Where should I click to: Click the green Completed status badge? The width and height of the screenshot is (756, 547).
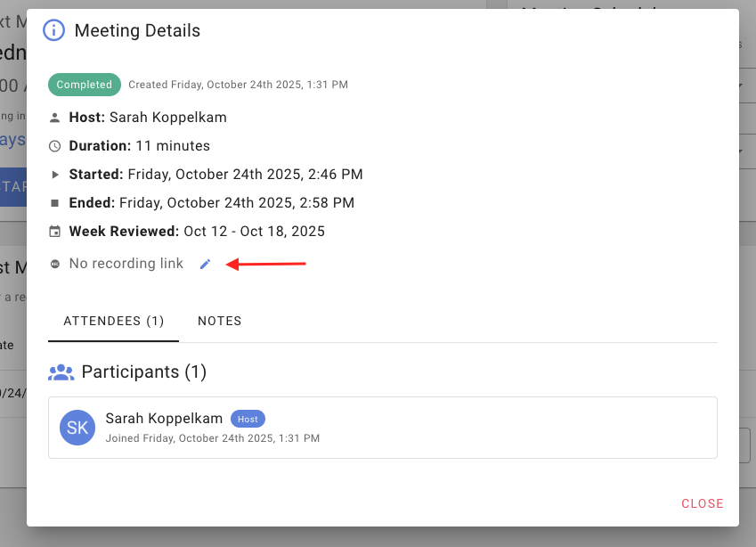pos(85,85)
